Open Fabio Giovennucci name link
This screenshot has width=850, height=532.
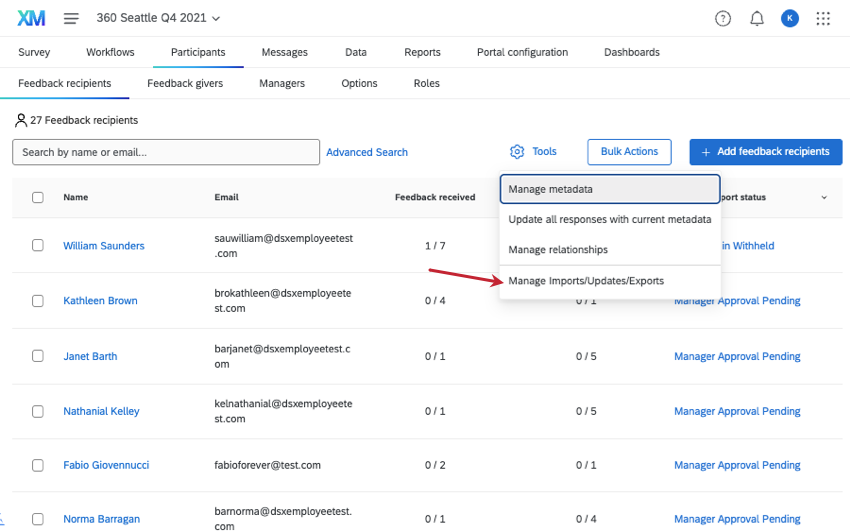click(x=106, y=465)
